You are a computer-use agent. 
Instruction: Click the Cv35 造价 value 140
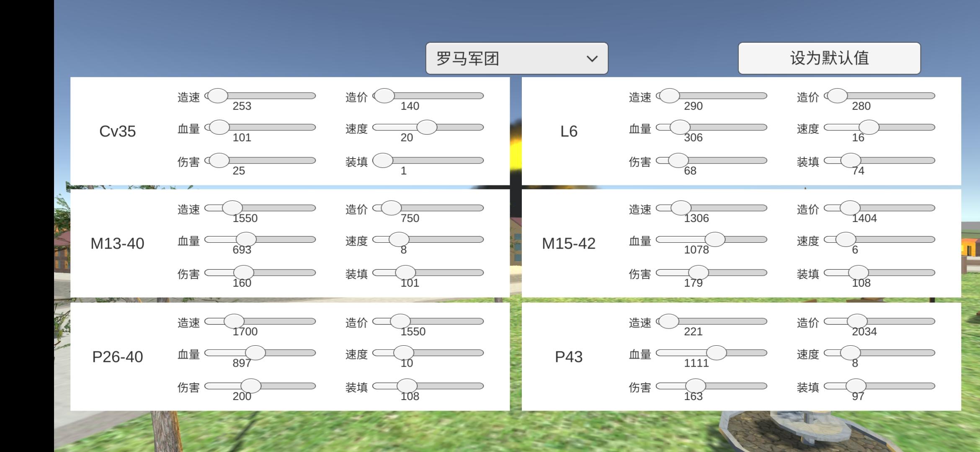[x=410, y=106]
